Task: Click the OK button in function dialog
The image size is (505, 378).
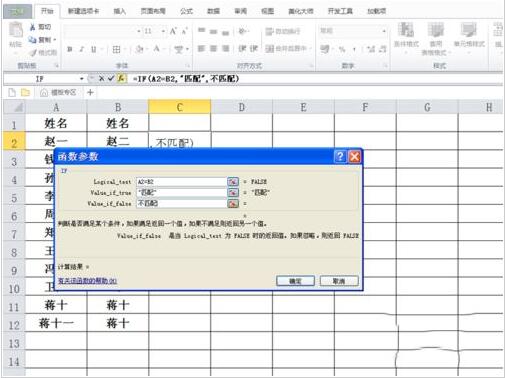Action: (295, 281)
